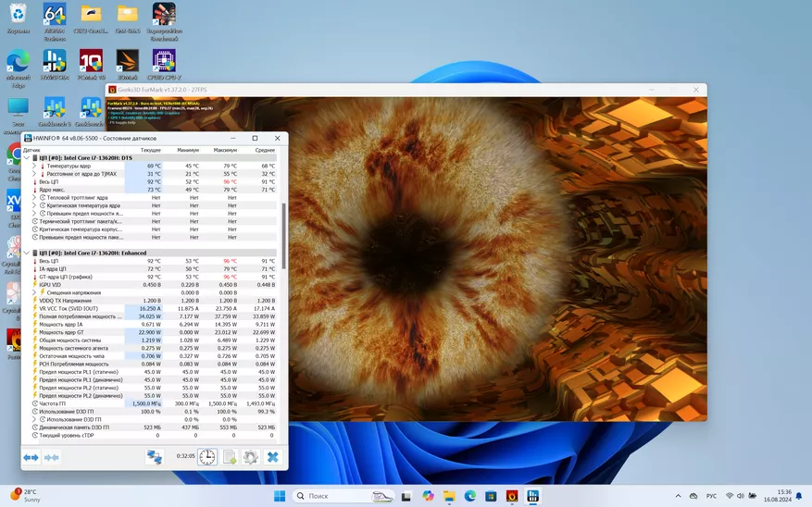The height and width of the screenshot is (507, 812).
Task: Open HWiNFO sensor settings gear icon
Action: pos(250,457)
